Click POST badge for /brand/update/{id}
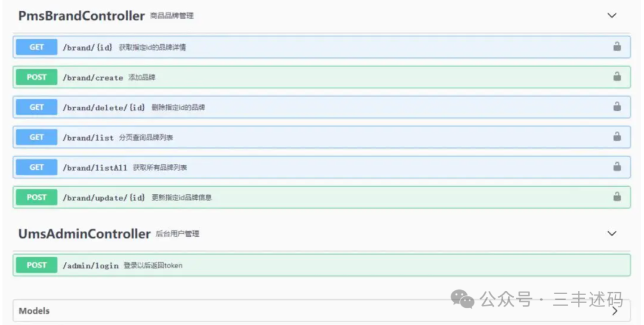The width and height of the screenshot is (644, 325). click(x=36, y=197)
